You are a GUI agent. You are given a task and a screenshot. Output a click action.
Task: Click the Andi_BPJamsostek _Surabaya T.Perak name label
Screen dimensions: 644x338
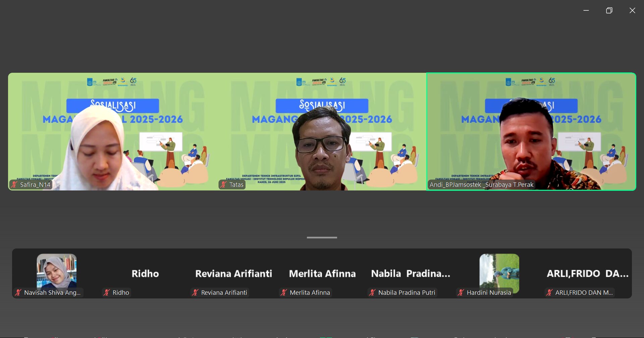coord(481,184)
